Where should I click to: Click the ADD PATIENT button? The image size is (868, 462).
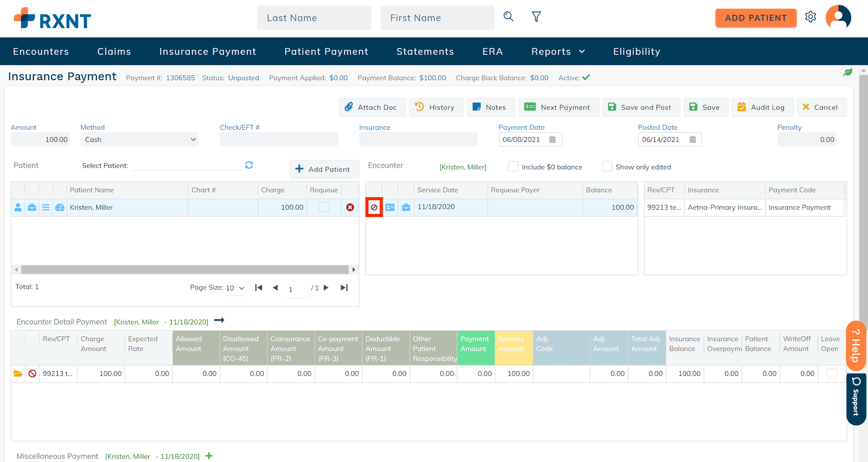click(x=755, y=18)
